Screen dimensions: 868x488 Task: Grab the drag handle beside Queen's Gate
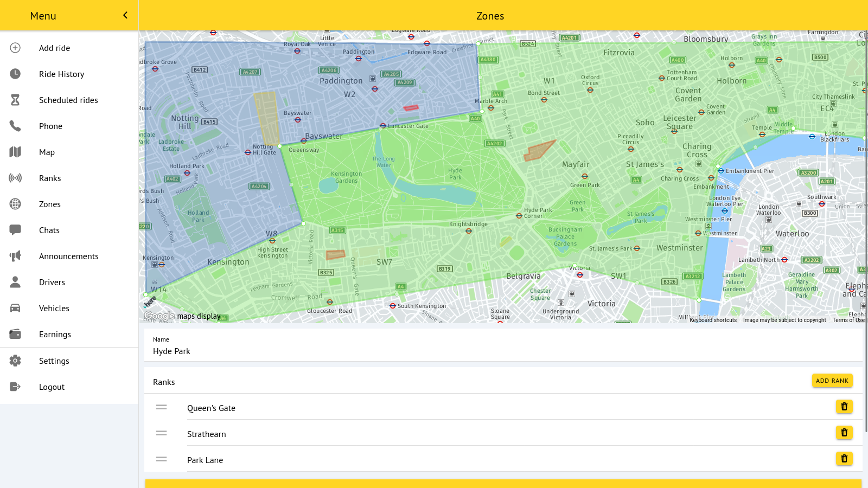(161, 407)
